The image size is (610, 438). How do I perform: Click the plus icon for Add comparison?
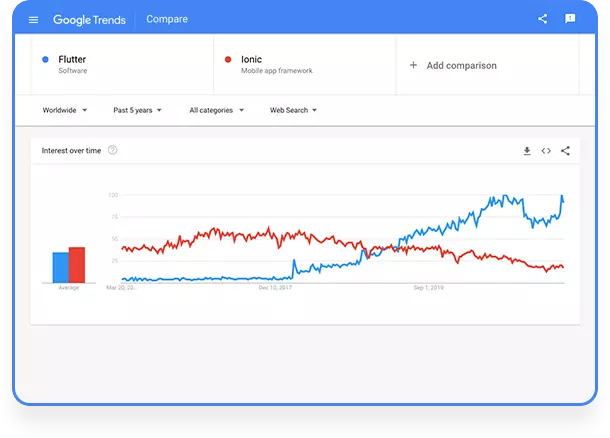(413, 65)
